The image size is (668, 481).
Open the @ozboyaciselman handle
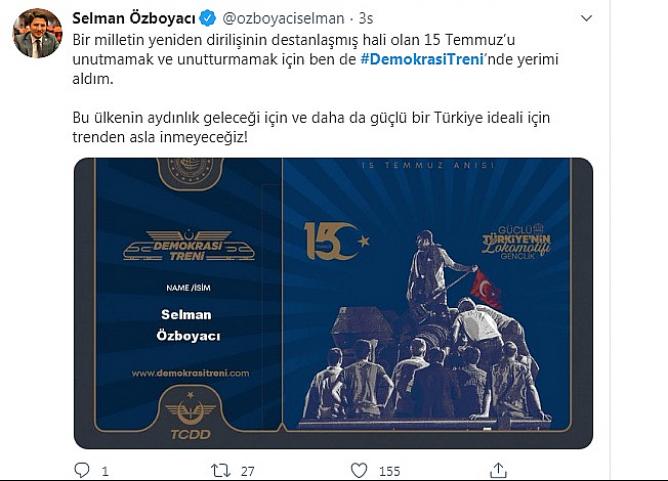(283, 18)
